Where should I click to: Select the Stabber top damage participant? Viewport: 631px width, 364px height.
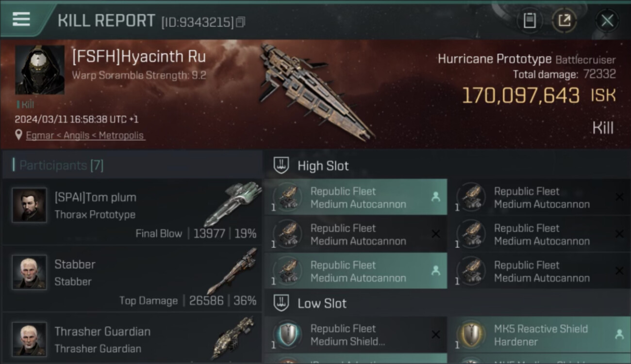pyautogui.click(x=131, y=279)
